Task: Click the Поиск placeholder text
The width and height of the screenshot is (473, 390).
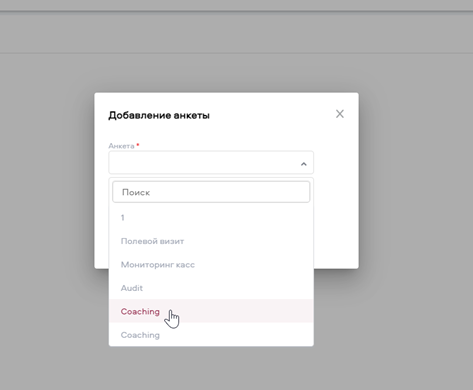Action: pos(136,192)
